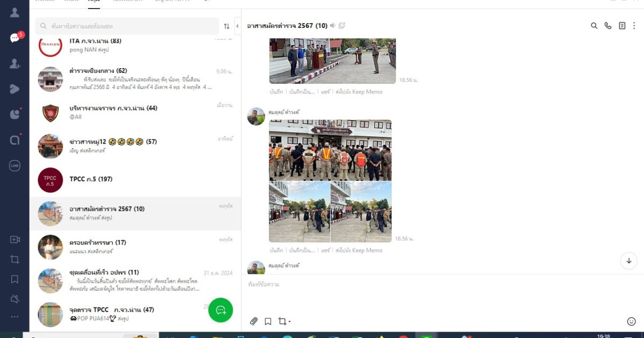Click the 'แชร์' link under the top photo
Screen dimensions: 644x338
tap(325, 92)
